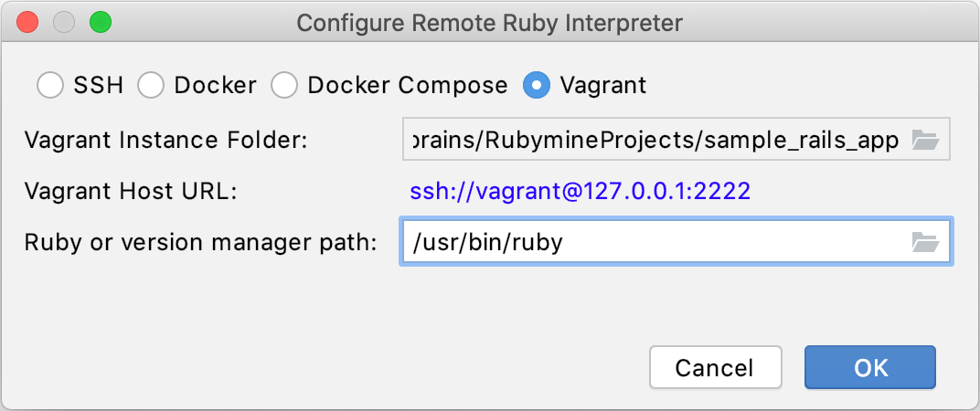This screenshot has width=980, height=411.
Task: Switch to the Docker Compose radio option
Action: [x=284, y=86]
